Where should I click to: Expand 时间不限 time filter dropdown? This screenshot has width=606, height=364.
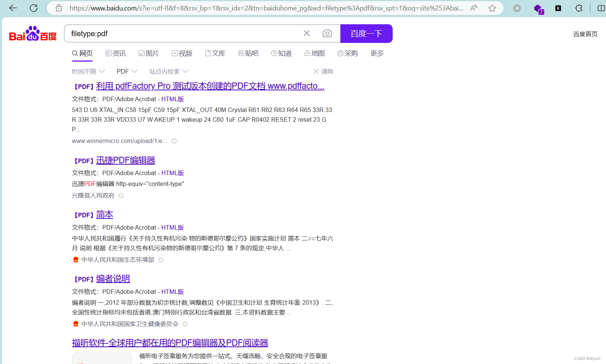88,71
